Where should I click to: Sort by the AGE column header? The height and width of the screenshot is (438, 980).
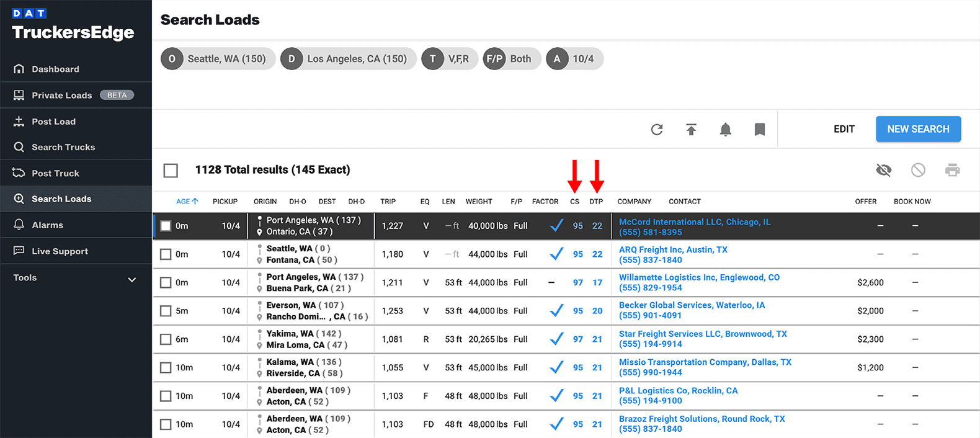pyautogui.click(x=187, y=202)
